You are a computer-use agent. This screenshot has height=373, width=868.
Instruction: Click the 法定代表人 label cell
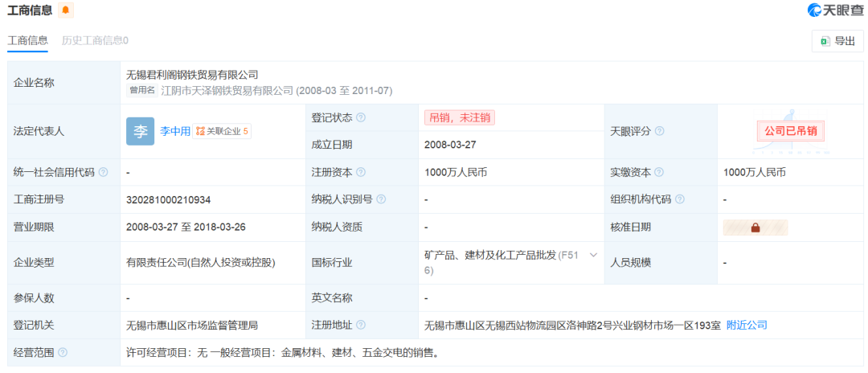pyautogui.click(x=63, y=132)
